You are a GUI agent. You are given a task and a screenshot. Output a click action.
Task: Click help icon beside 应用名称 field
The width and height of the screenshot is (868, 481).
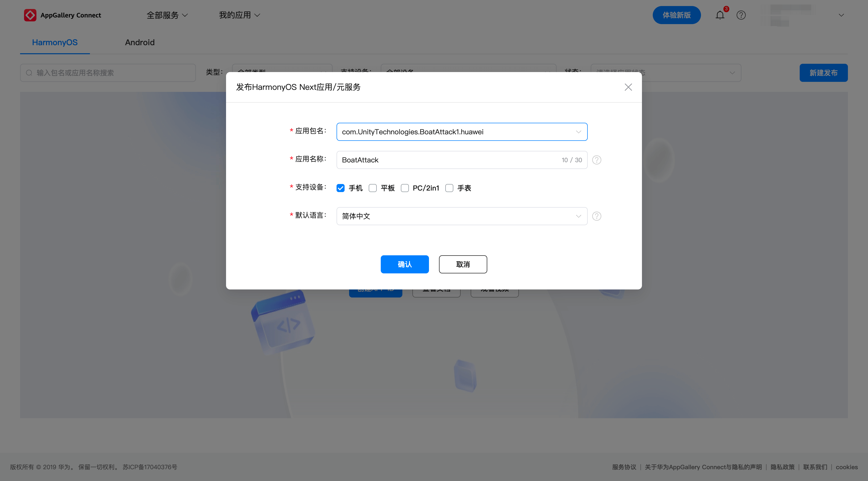(x=596, y=160)
